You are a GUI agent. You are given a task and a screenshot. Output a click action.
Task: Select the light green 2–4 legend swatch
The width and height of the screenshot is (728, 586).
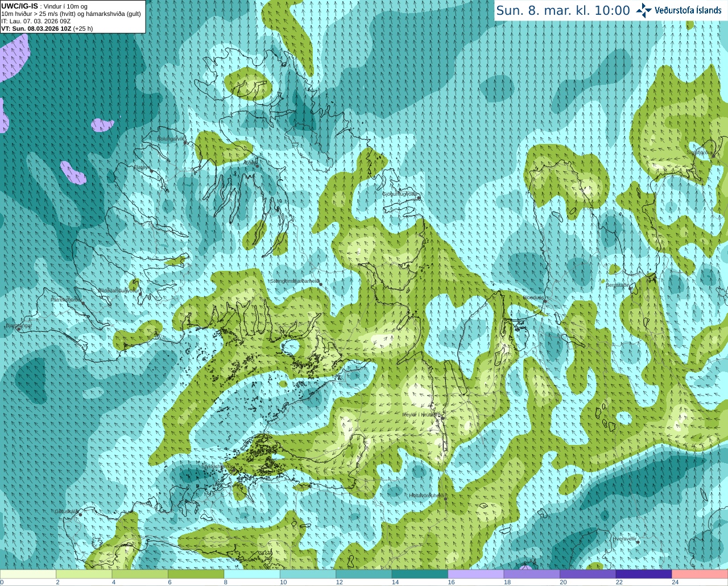pyautogui.click(x=84, y=574)
